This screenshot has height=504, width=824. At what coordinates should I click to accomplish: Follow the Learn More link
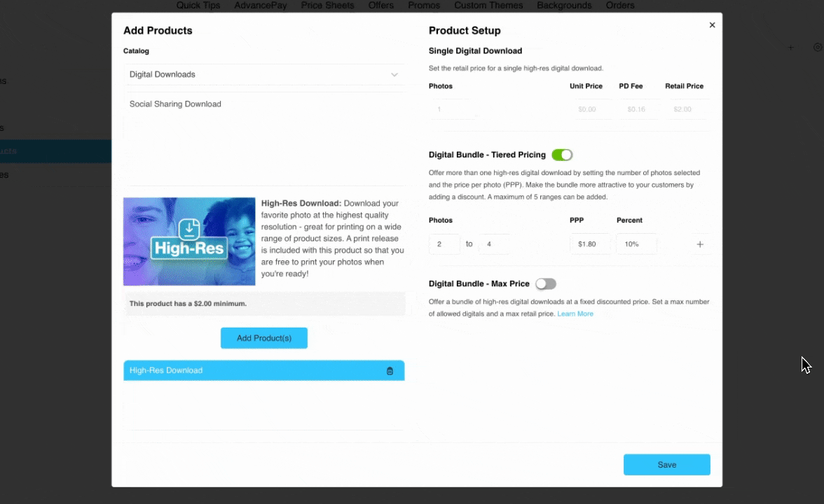[575, 314]
